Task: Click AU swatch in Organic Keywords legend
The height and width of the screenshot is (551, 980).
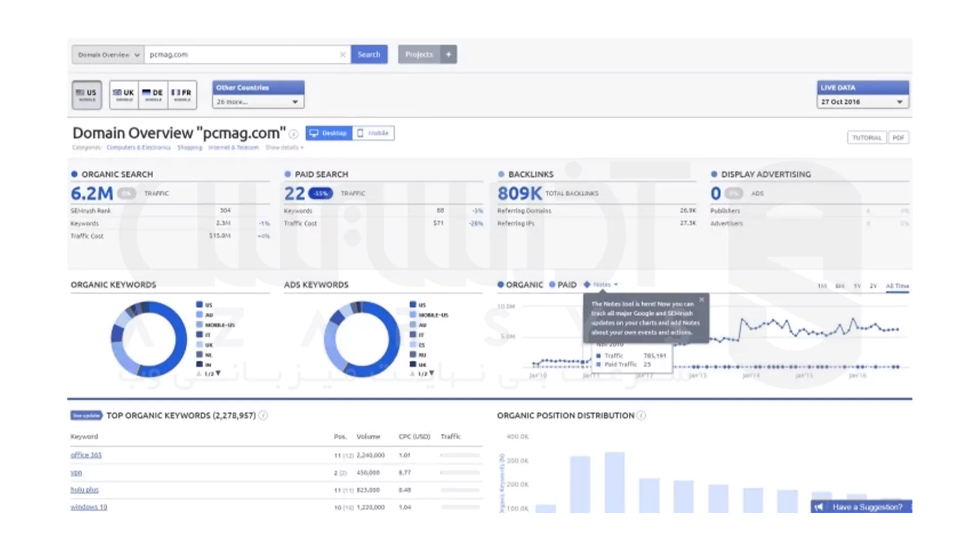Action: tap(200, 315)
